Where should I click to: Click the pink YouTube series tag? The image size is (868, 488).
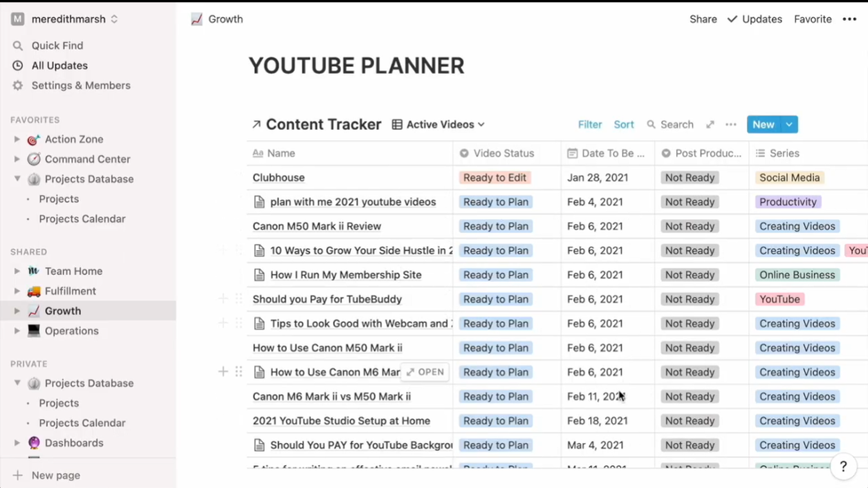pyautogui.click(x=779, y=299)
